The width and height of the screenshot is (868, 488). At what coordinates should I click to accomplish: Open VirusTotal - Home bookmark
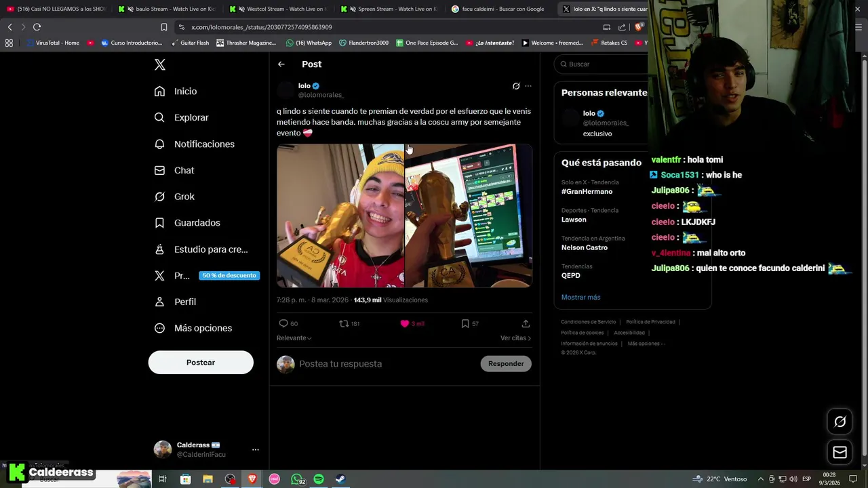point(53,43)
